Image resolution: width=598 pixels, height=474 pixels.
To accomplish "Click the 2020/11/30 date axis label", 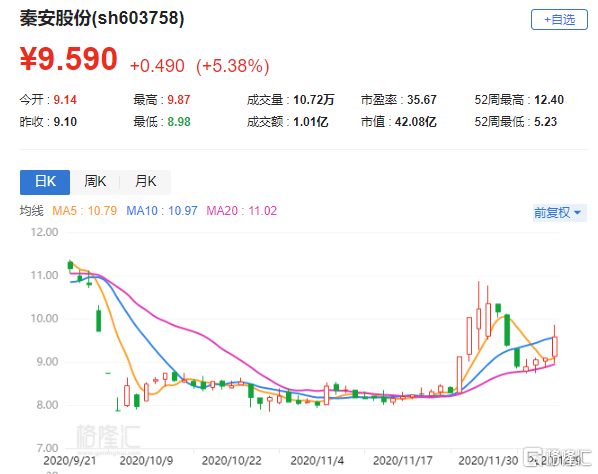I will point(488,461).
